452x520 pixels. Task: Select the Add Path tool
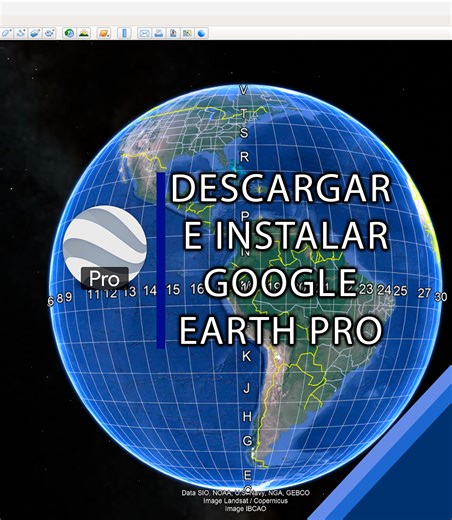click(x=21, y=33)
